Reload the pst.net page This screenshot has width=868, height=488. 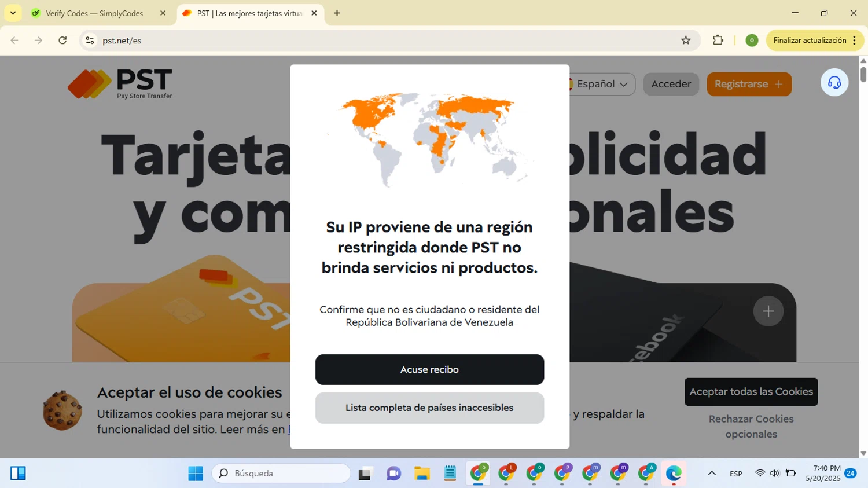62,41
